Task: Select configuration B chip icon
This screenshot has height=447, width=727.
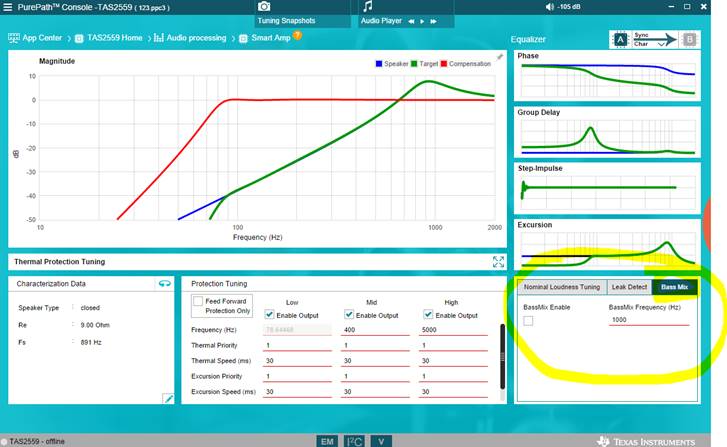Action: click(689, 40)
